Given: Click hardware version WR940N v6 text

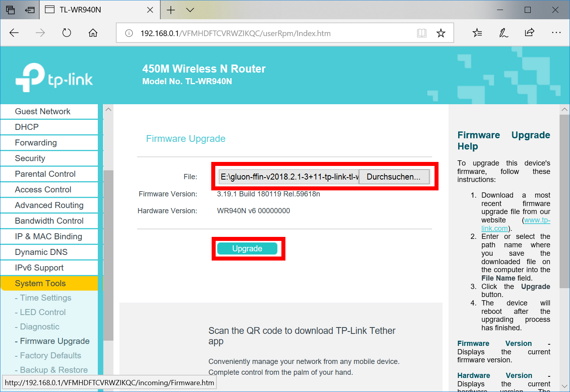Looking at the screenshot, I should [x=253, y=211].
